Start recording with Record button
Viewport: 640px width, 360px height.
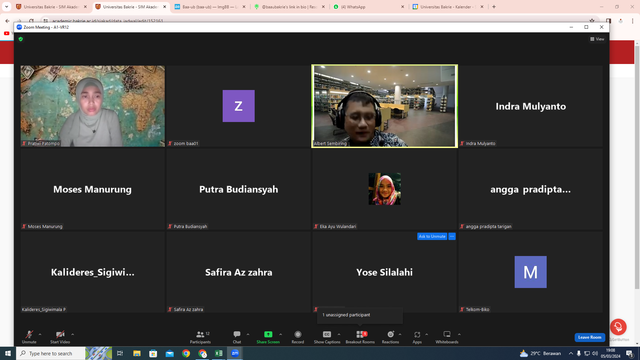pyautogui.click(x=298, y=337)
